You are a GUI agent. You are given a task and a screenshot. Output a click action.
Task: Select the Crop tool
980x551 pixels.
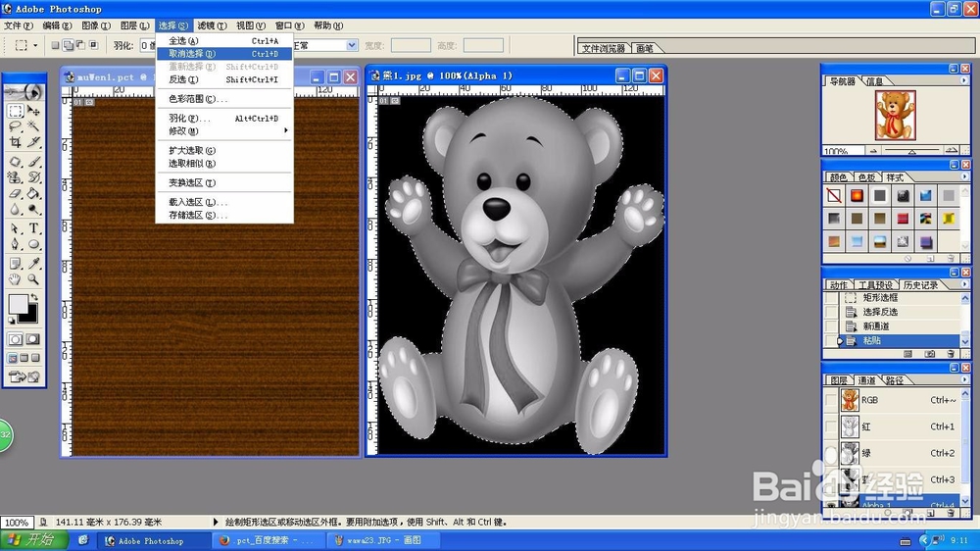click(16, 142)
